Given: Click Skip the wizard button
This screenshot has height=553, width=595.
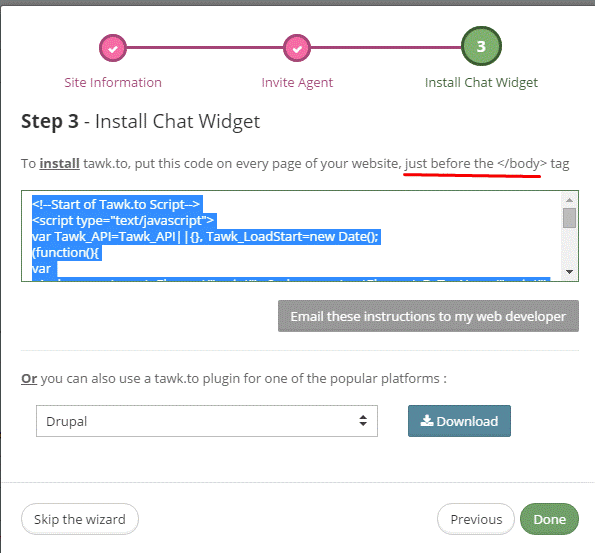Looking at the screenshot, I should 80,519.
